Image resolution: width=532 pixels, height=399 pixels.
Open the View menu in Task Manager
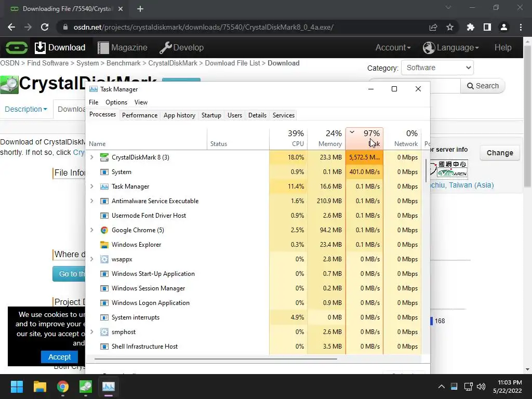[x=141, y=102]
